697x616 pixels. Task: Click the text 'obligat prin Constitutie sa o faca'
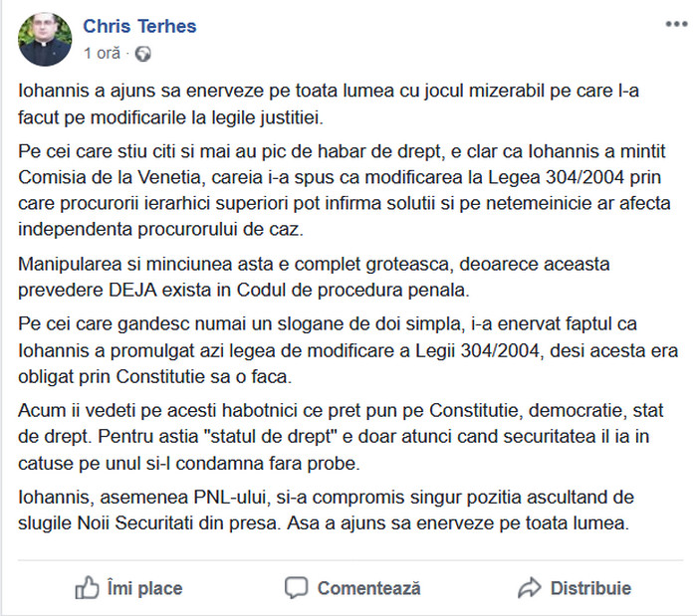(x=153, y=377)
